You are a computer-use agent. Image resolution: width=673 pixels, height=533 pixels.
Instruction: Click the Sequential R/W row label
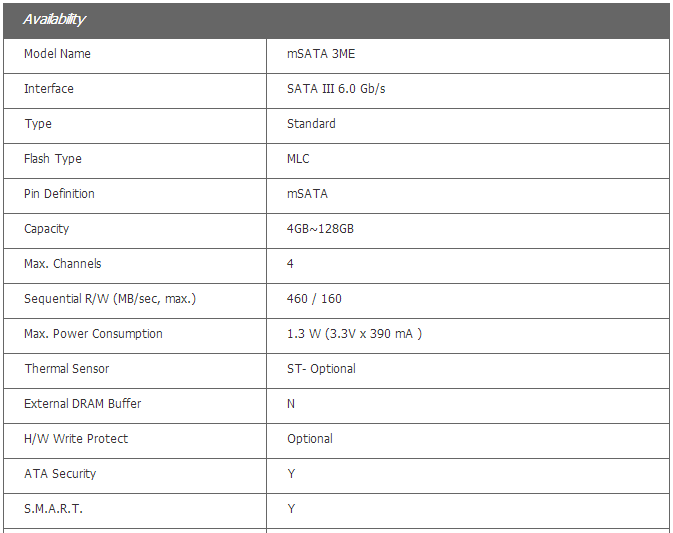point(110,299)
